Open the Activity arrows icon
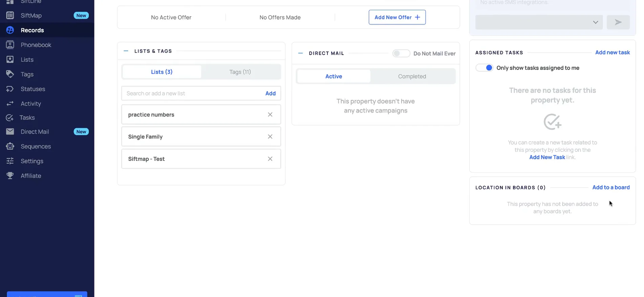 (x=10, y=103)
